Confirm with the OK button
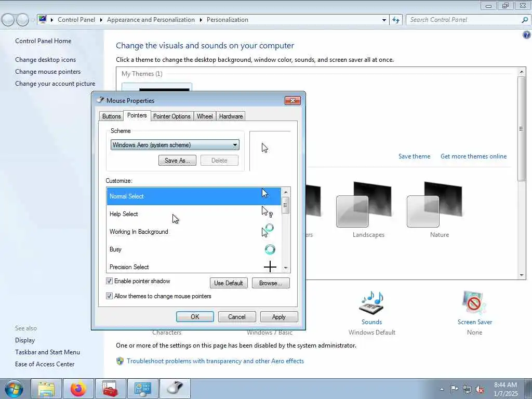 (x=195, y=316)
